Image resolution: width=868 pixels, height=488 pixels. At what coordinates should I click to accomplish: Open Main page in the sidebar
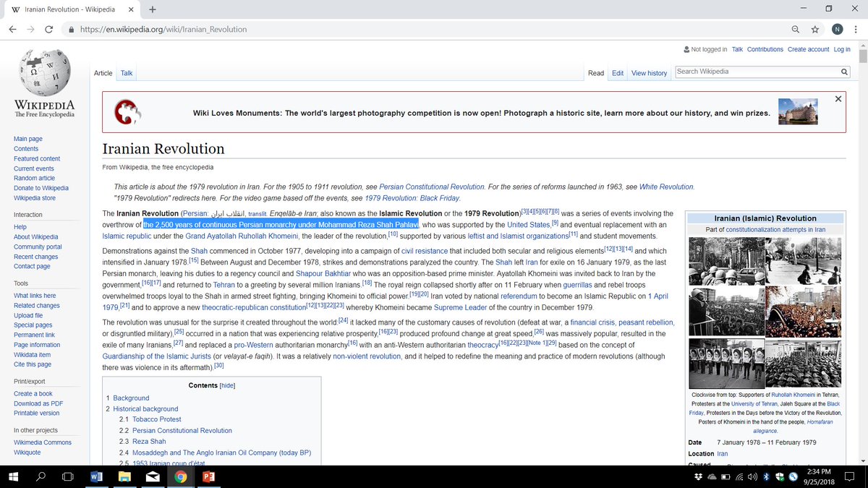point(28,139)
